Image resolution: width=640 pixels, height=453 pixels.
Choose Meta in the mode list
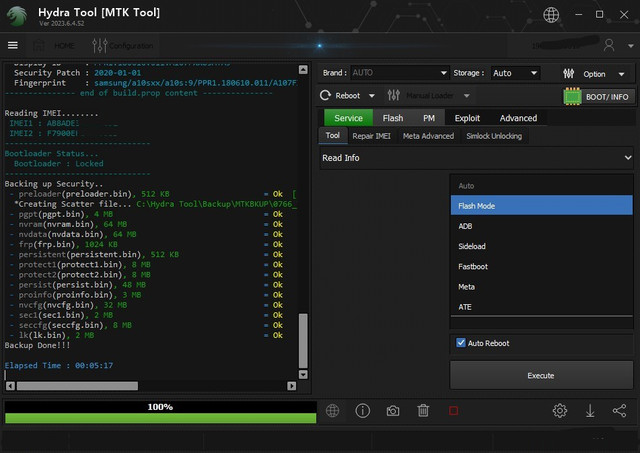click(541, 286)
